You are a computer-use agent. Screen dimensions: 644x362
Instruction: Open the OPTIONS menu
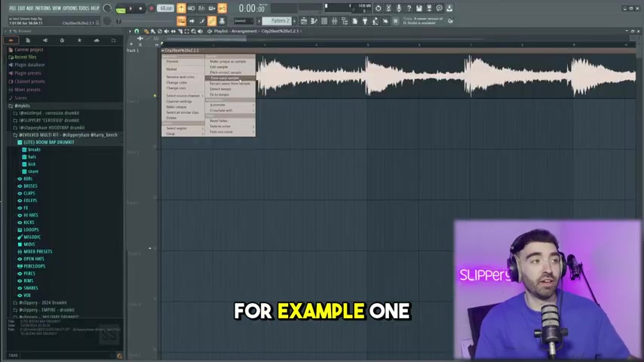coord(70,8)
